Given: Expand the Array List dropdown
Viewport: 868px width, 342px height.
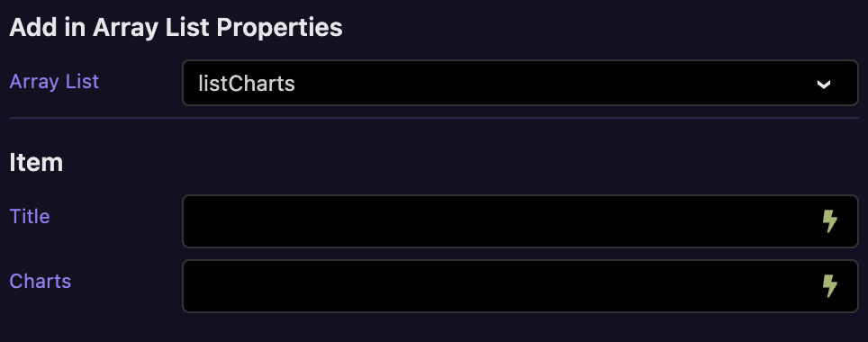Looking at the screenshot, I should [x=520, y=83].
